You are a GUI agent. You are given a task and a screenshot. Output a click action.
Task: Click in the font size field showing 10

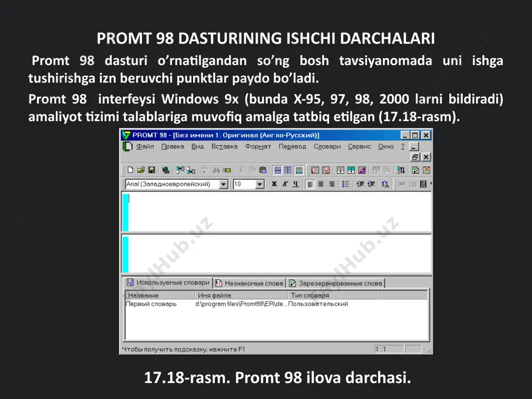tap(244, 184)
